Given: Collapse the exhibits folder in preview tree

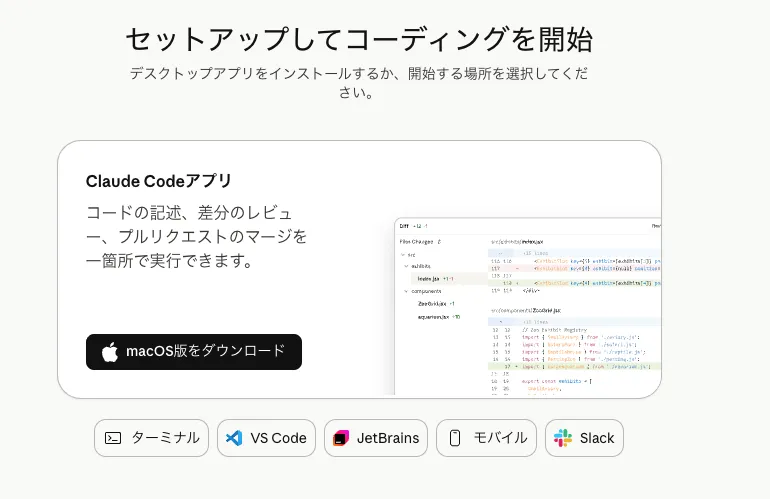Looking at the screenshot, I should click(x=406, y=266).
